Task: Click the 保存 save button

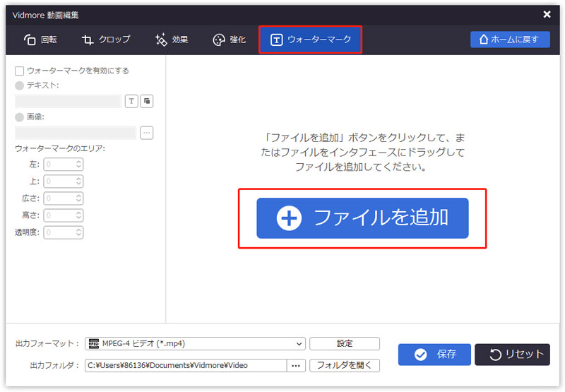Action: click(434, 355)
